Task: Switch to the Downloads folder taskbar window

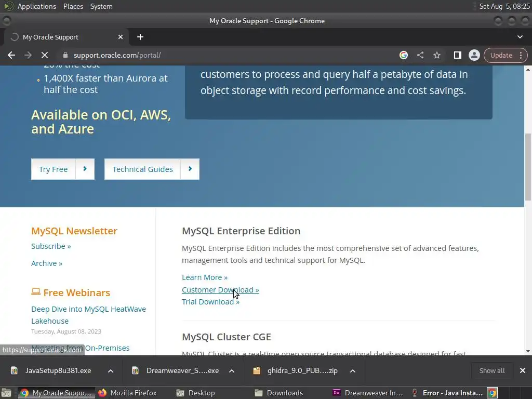Action: (279, 393)
